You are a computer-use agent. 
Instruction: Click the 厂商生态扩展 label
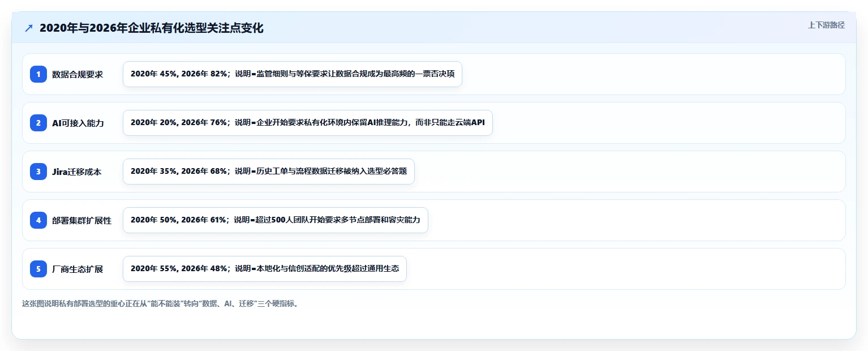point(78,269)
